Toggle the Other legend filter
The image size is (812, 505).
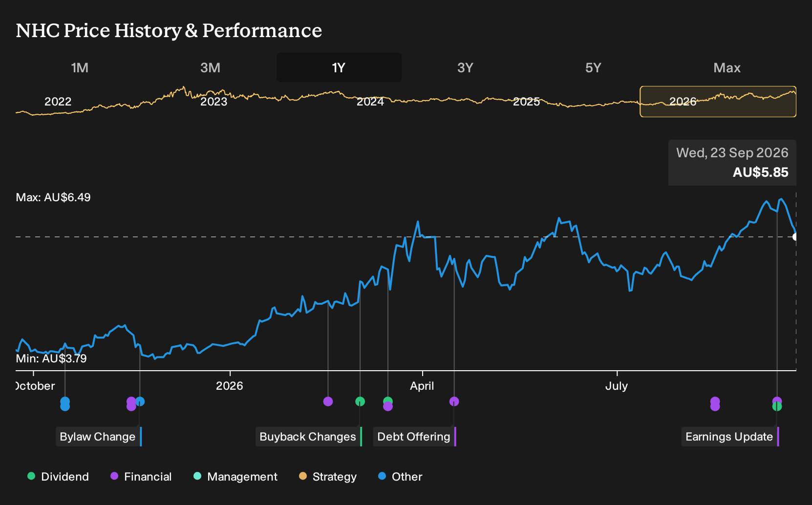click(400, 477)
